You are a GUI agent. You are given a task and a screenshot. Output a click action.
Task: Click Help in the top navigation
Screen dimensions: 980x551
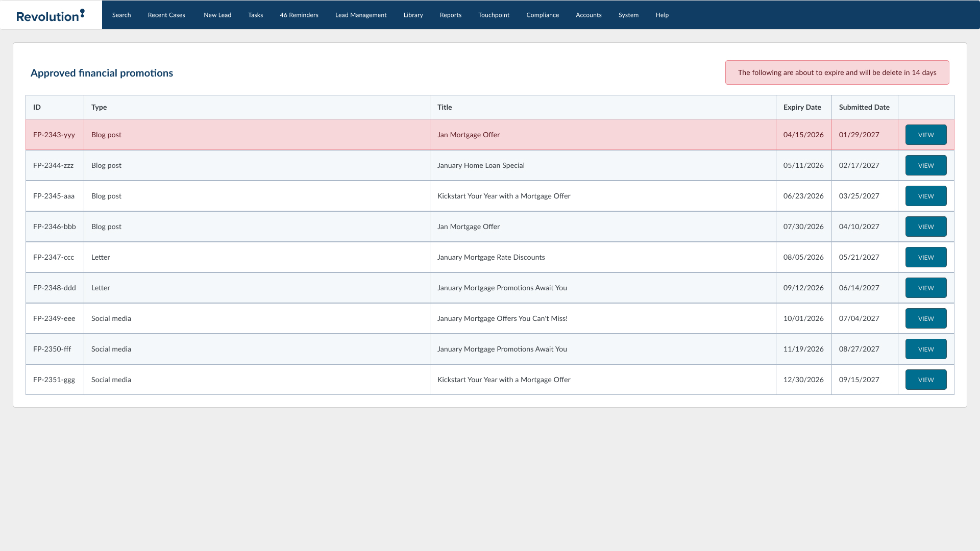point(662,15)
